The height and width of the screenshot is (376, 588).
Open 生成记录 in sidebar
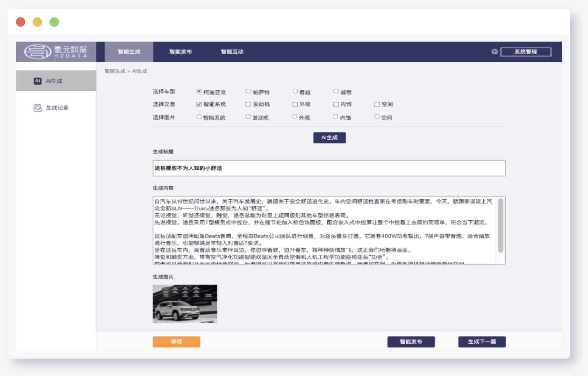(x=57, y=108)
